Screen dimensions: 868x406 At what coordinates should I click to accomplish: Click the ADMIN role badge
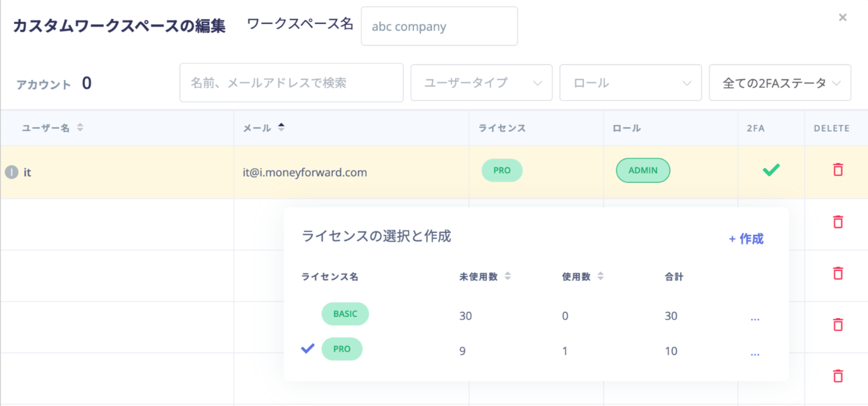click(x=643, y=171)
